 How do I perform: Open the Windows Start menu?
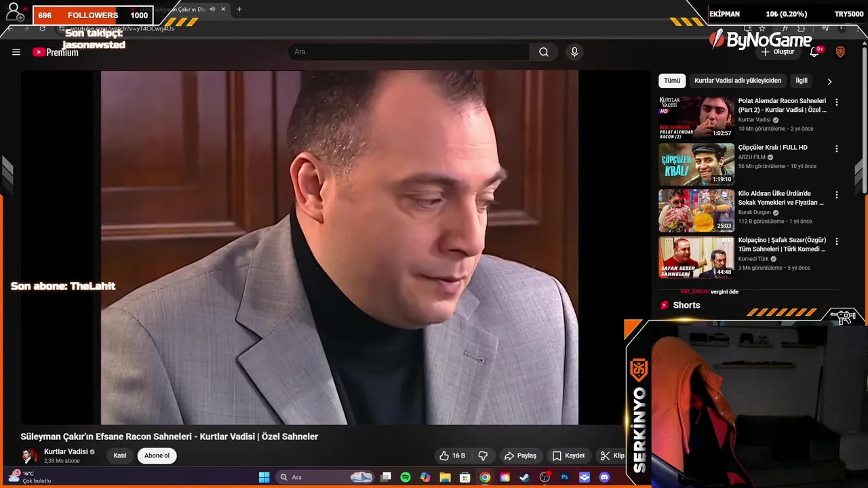(x=264, y=477)
